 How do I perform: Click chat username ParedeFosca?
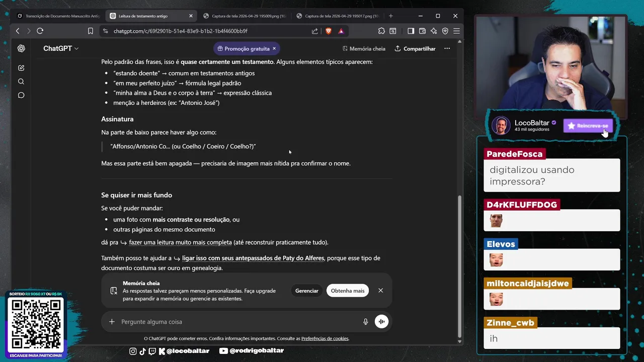(x=514, y=154)
